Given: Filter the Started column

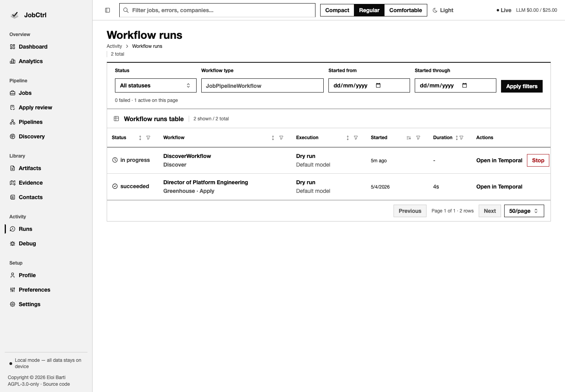Looking at the screenshot, I should (418, 138).
